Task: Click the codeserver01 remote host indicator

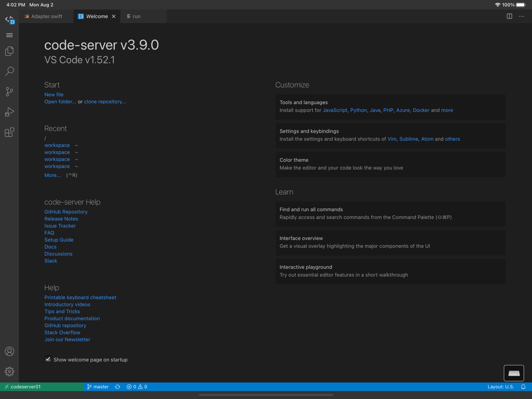Action: [41, 387]
